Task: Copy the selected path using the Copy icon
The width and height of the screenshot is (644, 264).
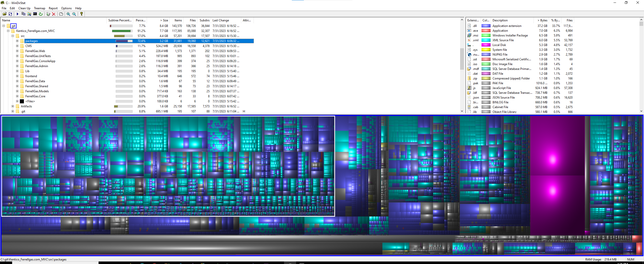Action: pos(23,14)
